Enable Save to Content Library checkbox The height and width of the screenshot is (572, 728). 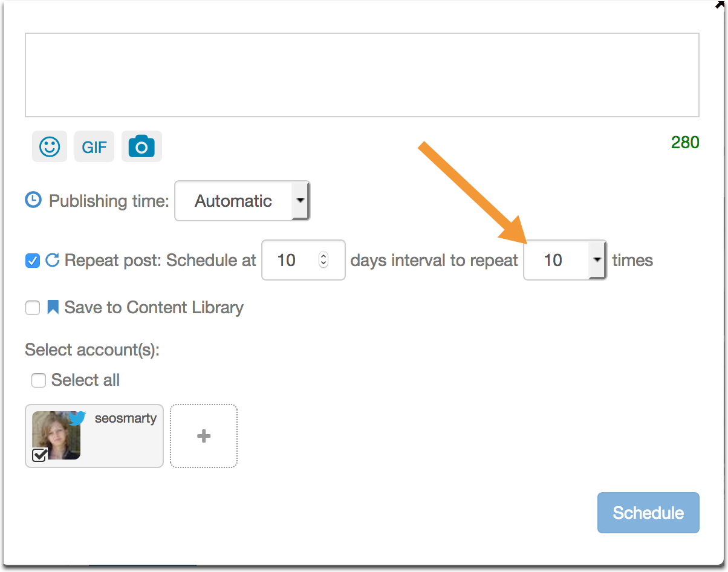(x=33, y=308)
